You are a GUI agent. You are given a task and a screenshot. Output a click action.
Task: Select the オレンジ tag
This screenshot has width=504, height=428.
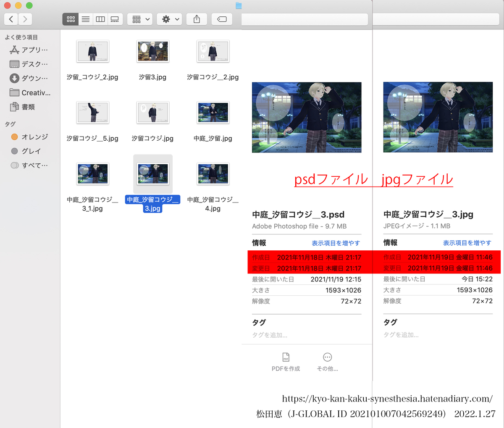(29, 137)
